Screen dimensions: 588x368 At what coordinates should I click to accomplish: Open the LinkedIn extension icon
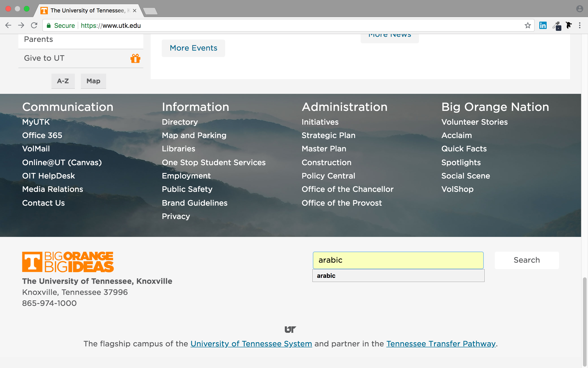[543, 25]
